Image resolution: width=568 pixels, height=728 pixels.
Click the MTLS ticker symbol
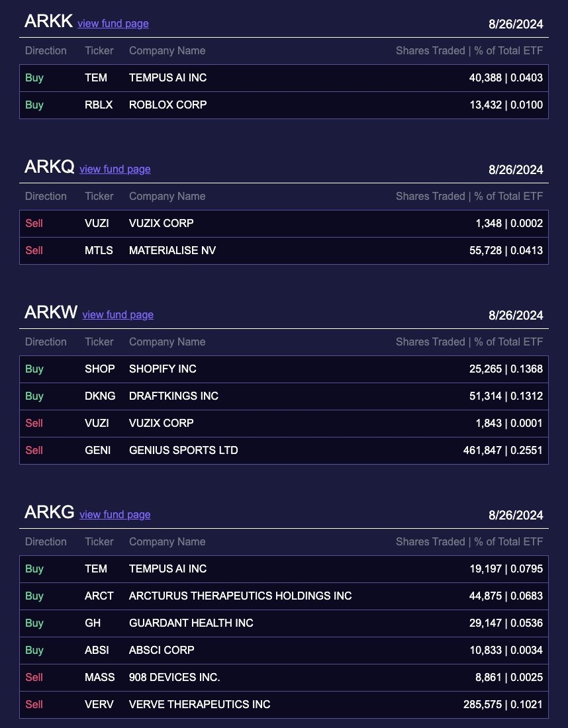(x=99, y=250)
